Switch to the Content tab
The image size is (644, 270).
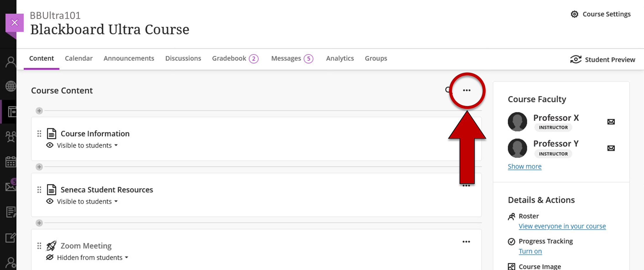[x=42, y=58]
